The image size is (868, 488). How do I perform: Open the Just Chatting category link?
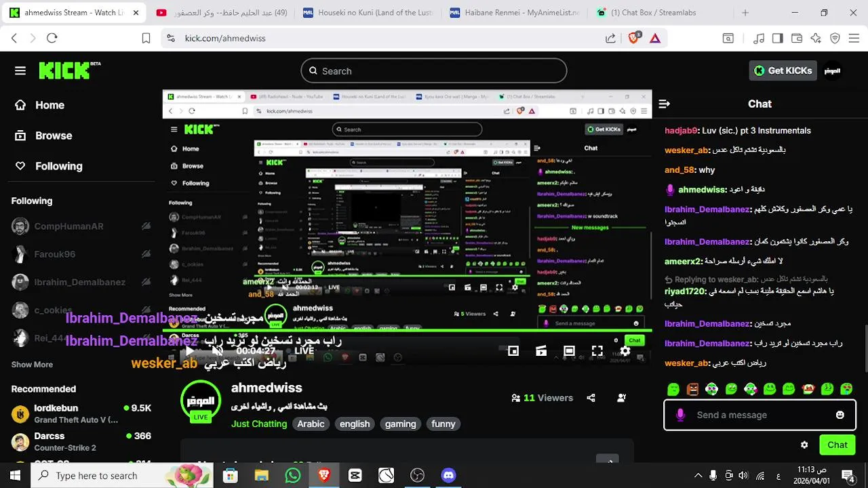[x=259, y=424]
